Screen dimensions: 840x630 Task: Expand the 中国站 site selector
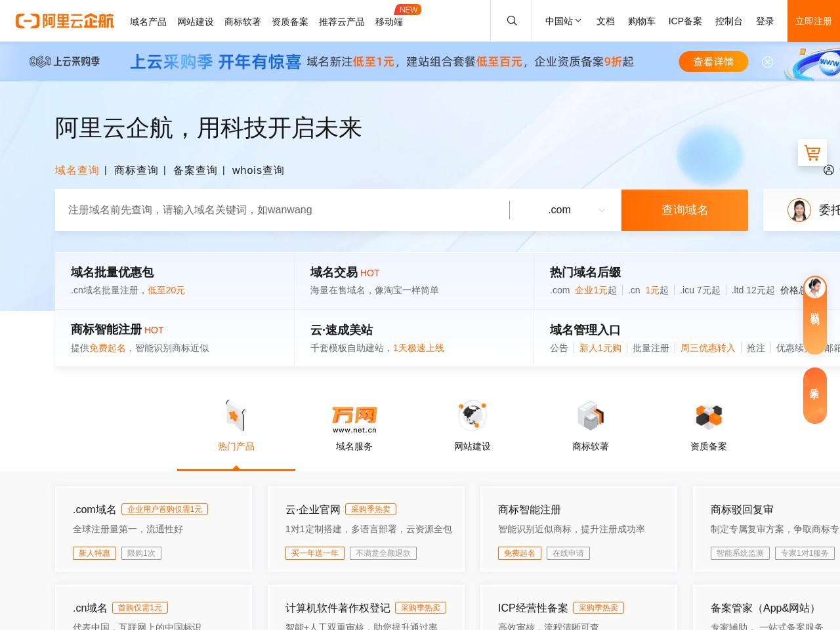point(562,20)
